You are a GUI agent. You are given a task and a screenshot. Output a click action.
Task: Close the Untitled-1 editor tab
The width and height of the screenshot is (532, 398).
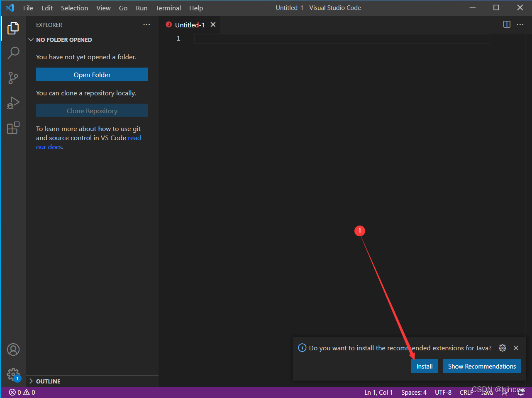pos(213,25)
